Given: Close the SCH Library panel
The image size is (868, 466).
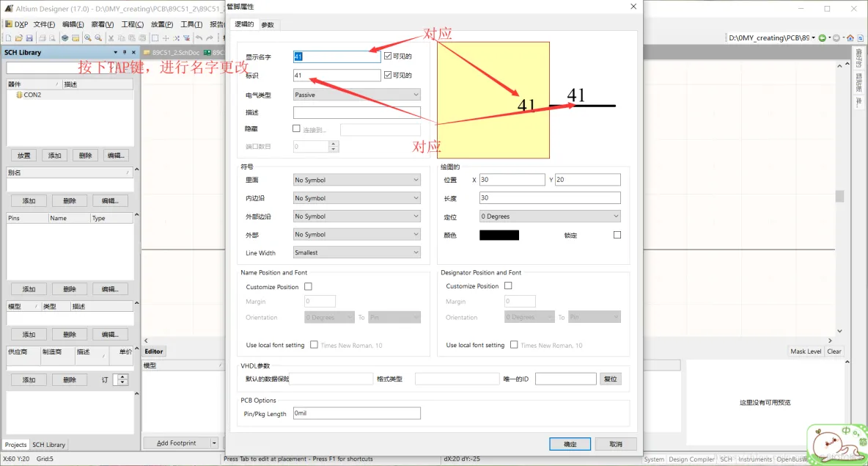Looking at the screenshot, I should tap(133, 52).
